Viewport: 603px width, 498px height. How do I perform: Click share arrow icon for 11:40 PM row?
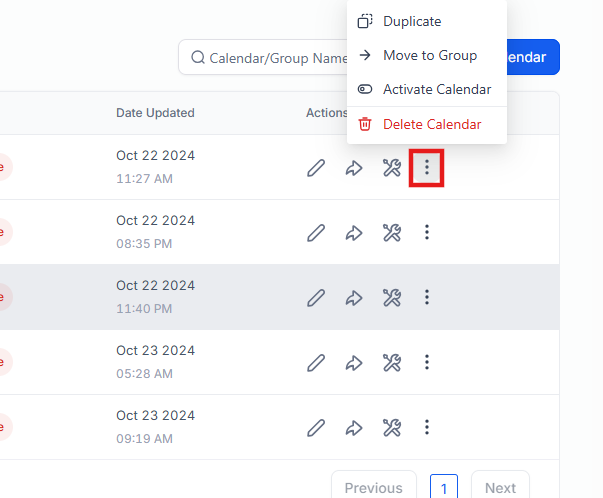[x=354, y=297]
